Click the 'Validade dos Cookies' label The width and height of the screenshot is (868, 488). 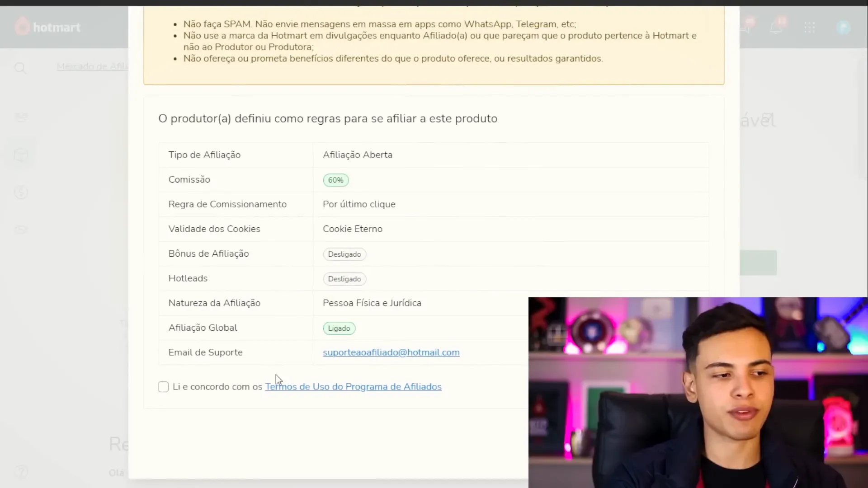click(x=214, y=229)
